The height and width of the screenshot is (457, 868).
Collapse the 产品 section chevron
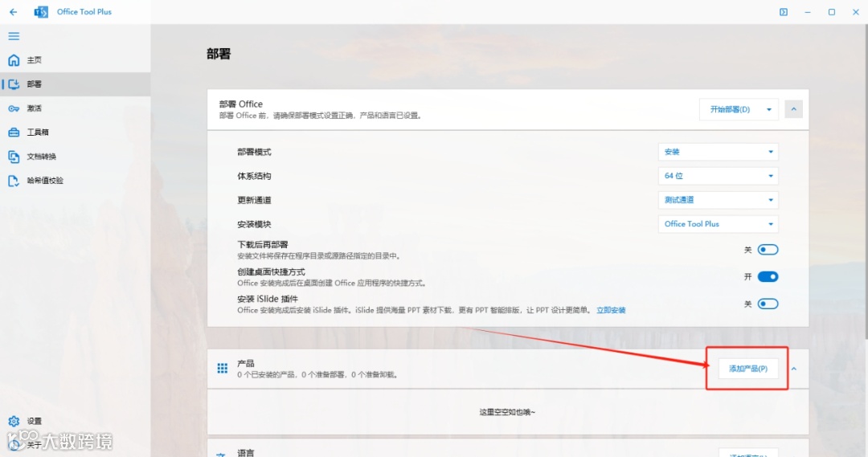click(794, 369)
